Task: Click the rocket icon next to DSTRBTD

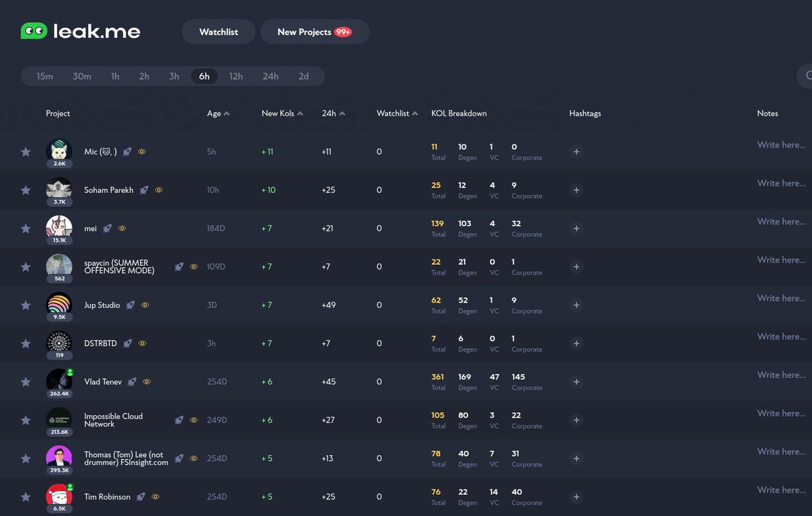Action: point(127,343)
